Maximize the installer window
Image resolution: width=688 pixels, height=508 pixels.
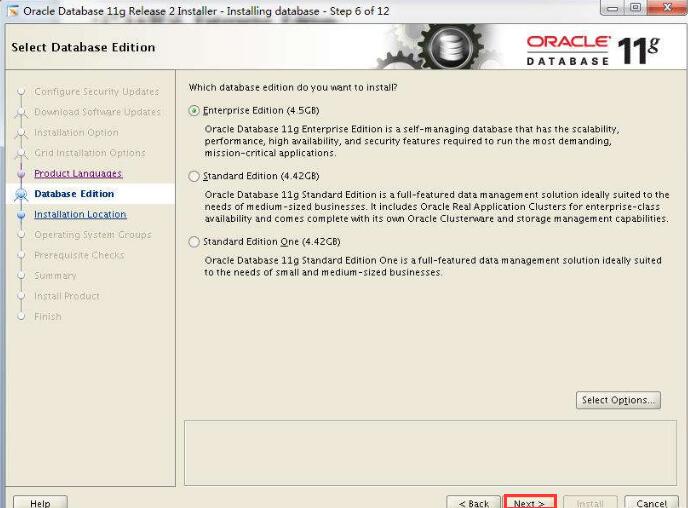click(x=635, y=7)
